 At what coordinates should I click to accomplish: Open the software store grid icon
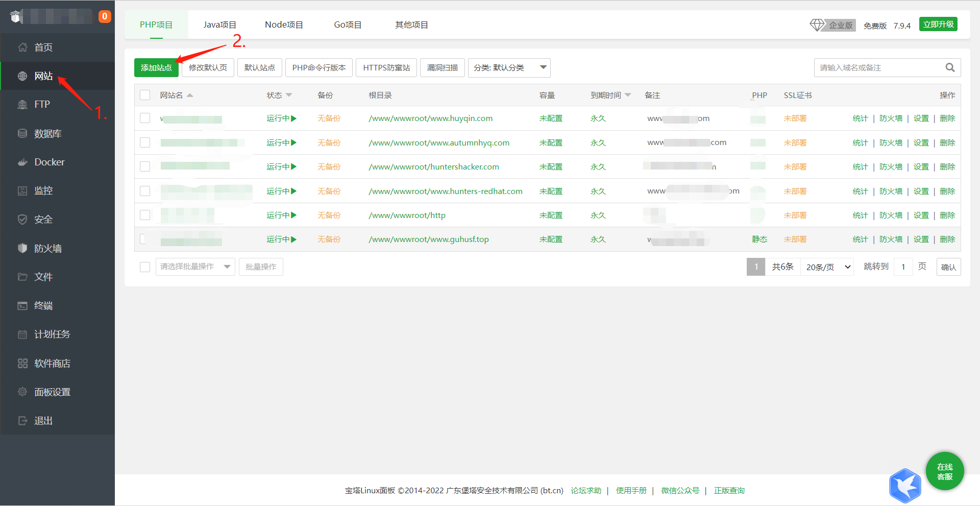pos(22,364)
